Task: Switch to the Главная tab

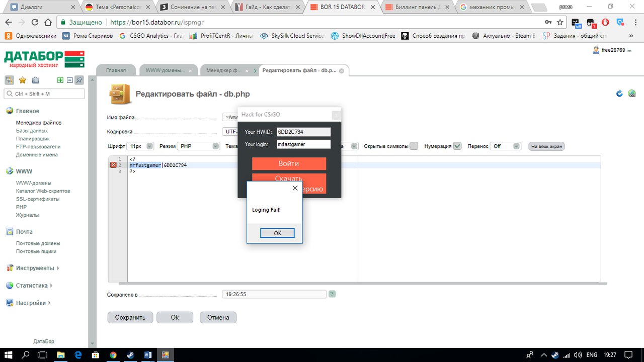Action: (x=116, y=70)
